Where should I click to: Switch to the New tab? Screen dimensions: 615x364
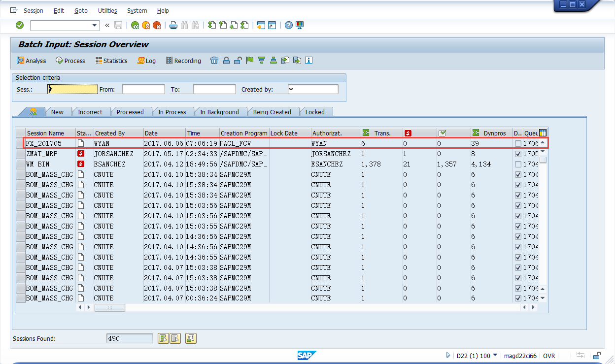57,112
